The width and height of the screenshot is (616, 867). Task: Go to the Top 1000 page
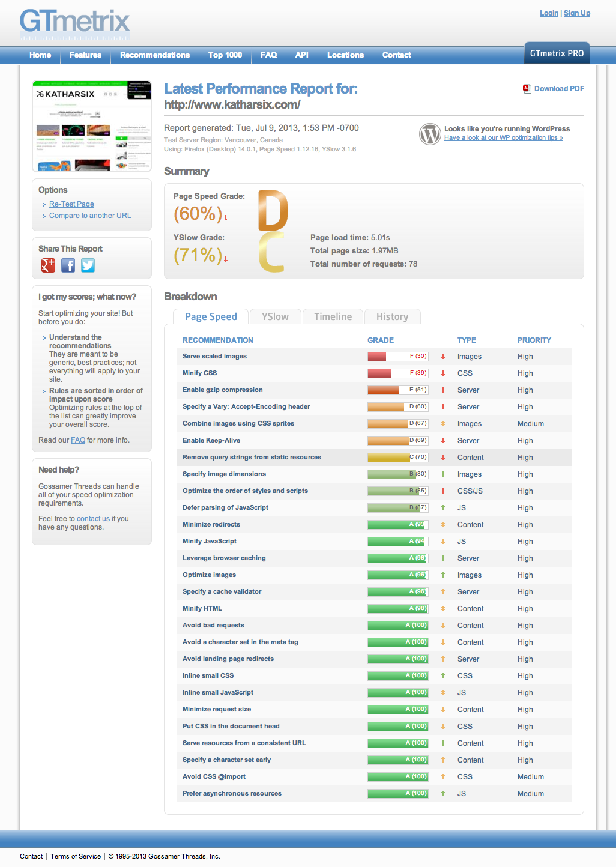[x=225, y=55]
